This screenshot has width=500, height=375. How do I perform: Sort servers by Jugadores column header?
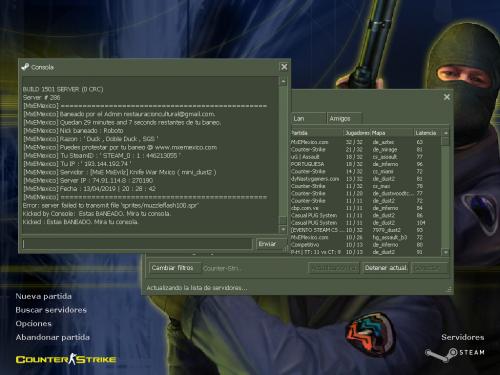pos(357,133)
